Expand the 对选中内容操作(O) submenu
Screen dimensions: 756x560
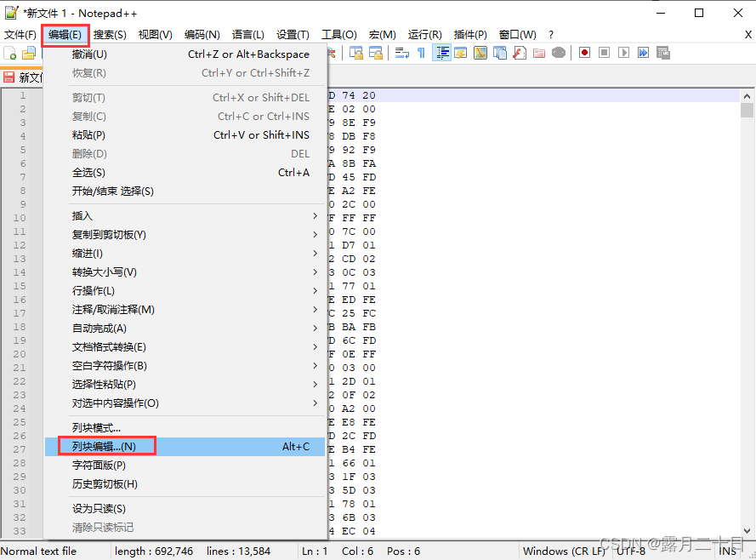(x=185, y=403)
